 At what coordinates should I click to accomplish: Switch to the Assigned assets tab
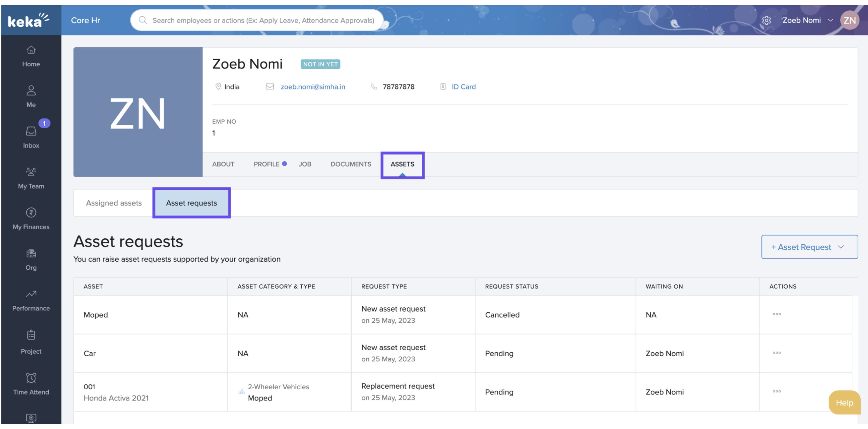coord(114,203)
